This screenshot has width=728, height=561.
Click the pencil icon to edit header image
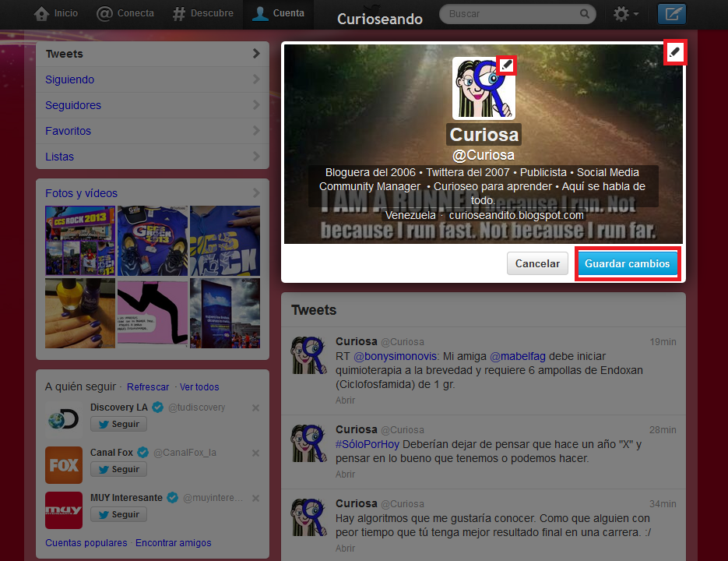(x=674, y=52)
